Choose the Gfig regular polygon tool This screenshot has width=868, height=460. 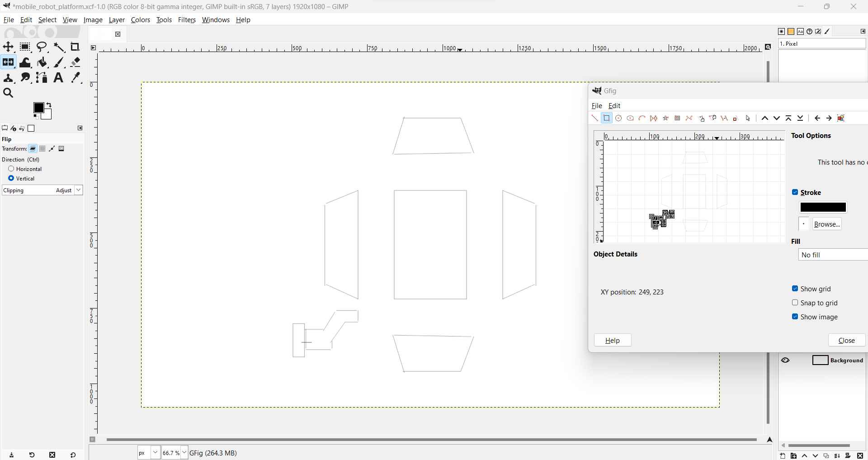654,118
